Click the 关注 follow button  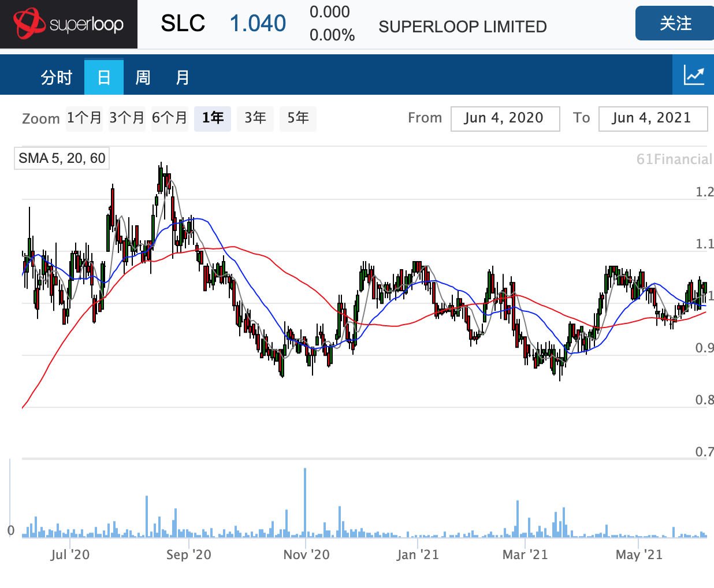click(x=675, y=23)
